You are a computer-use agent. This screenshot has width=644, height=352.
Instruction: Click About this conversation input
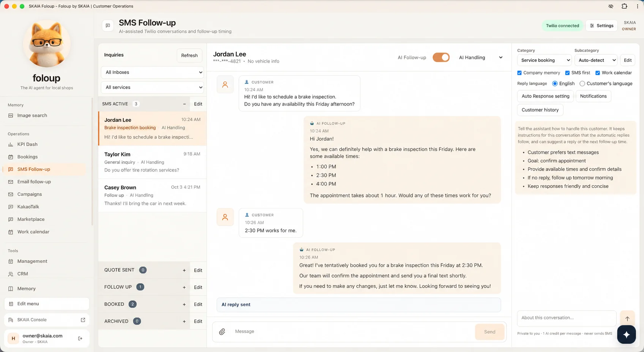coord(567,318)
